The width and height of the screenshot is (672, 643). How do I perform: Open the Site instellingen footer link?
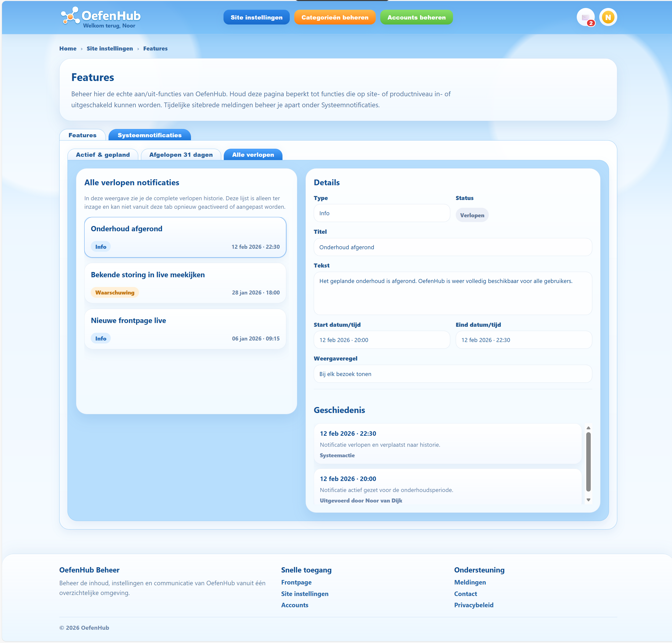click(x=305, y=594)
